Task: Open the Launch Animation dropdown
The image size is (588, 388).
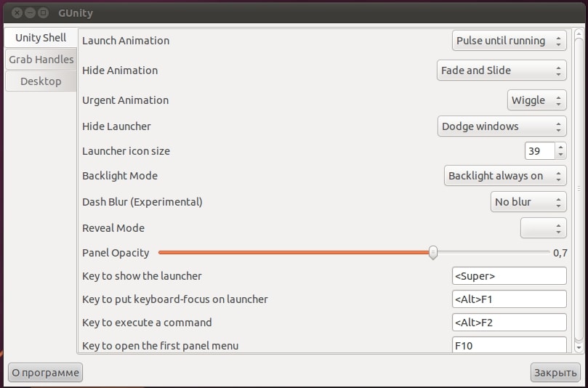Action: (509, 41)
